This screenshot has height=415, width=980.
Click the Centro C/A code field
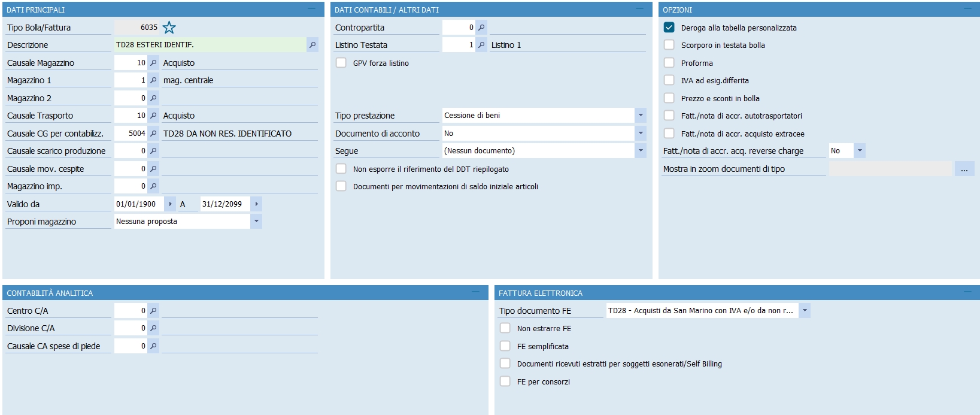pyautogui.click(x=131, y=311)
